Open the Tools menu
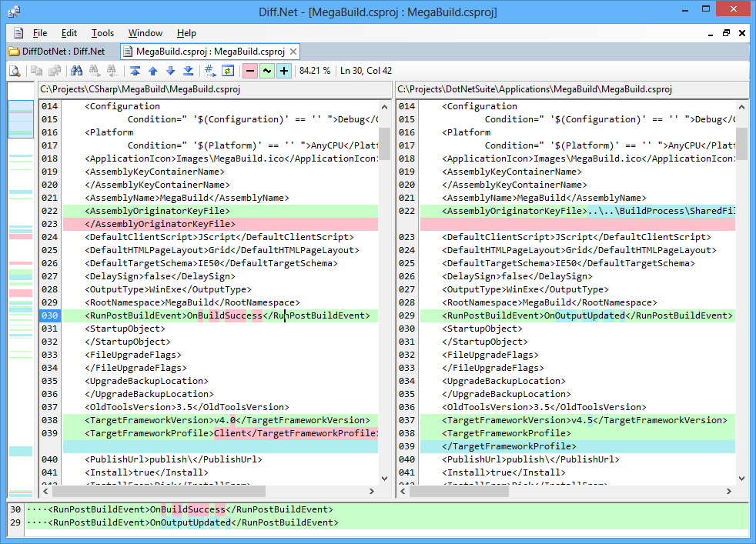Screen dimensions: 756x544 click(x=102, y=33)
